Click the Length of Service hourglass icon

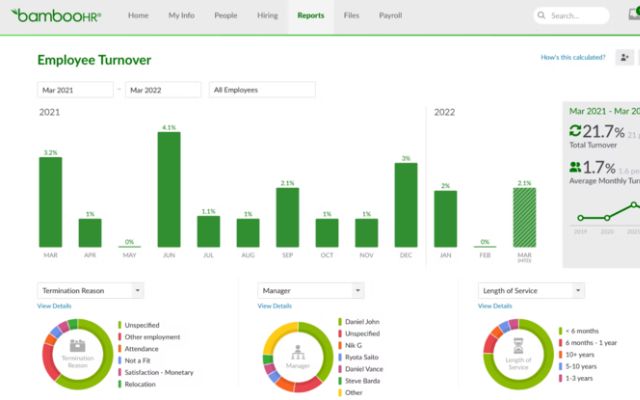pyautogui.click(x=518, y=346)
